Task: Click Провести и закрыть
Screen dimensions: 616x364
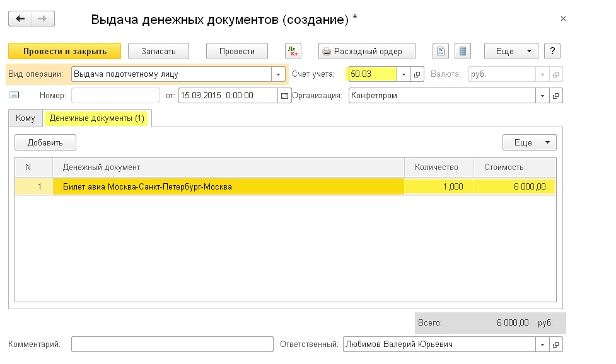Action: click(x=65, y=51)
